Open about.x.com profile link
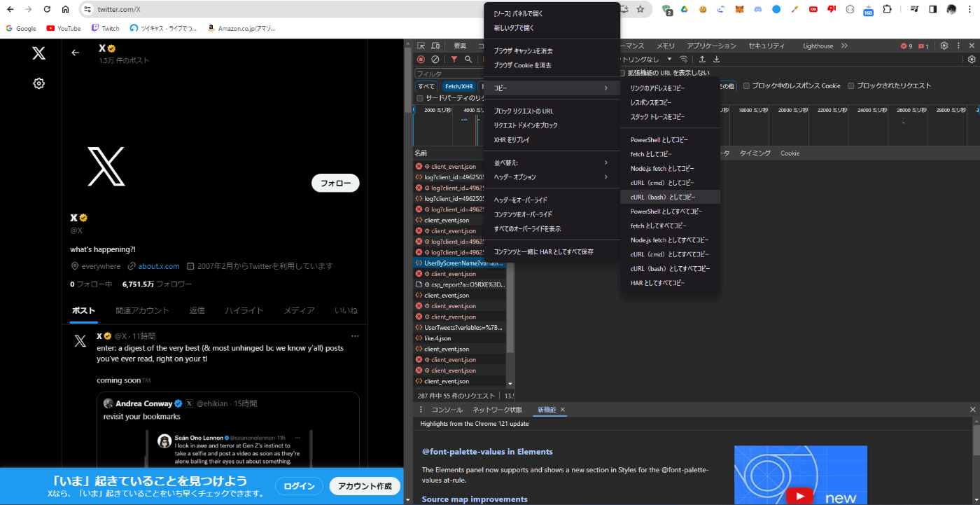The width and height of the screenshot is (980, 505). click(x=159, y=266)
